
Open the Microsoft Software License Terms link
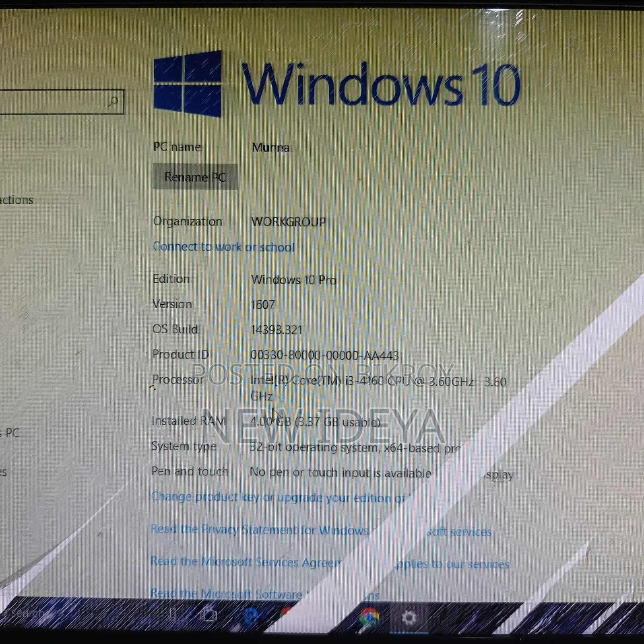265,594
